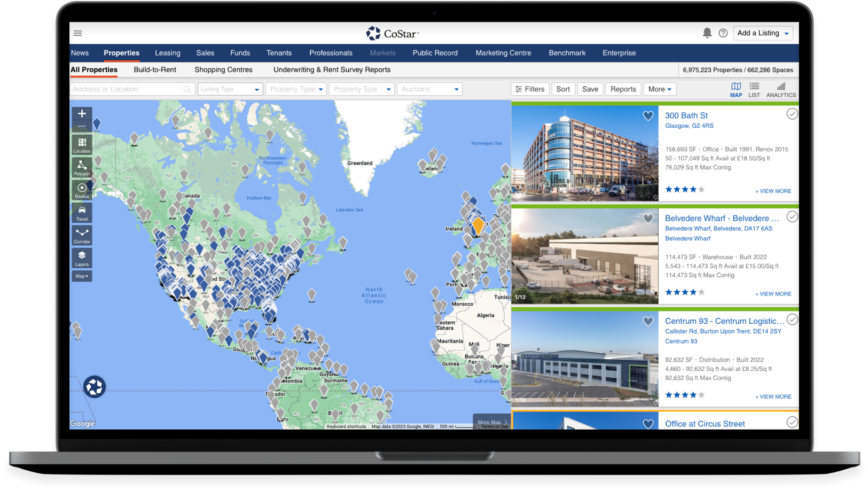868x490 pixels.
Task: Open the Add a Listing dropdown
Action: [763, 33]
